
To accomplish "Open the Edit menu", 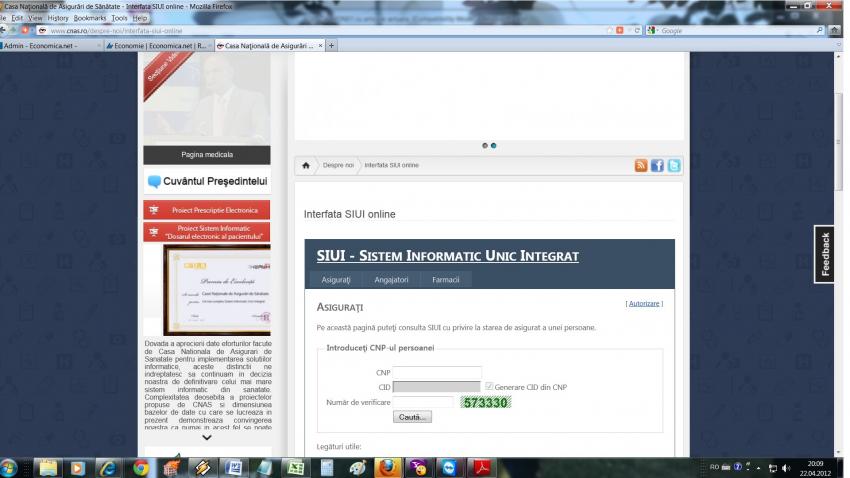I will click(x=17, y=18).
